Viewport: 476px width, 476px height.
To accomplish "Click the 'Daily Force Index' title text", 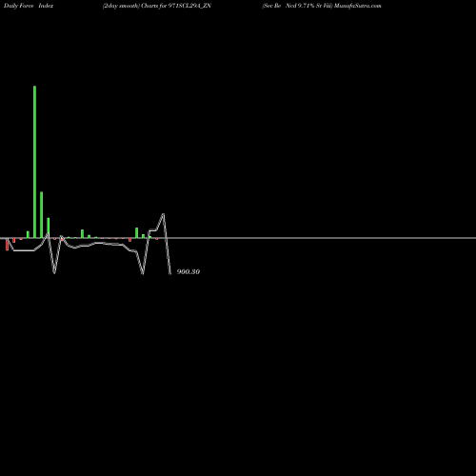I will click(29, 6).
